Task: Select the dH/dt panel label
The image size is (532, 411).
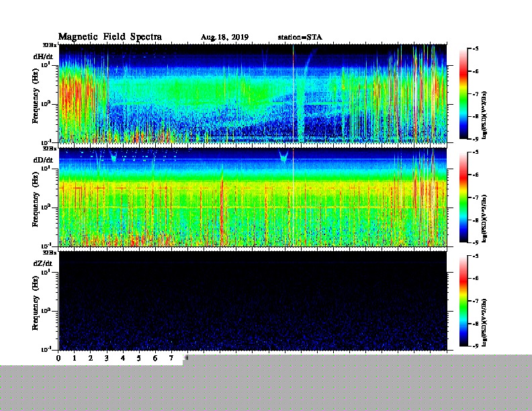Action: [43, 56]
